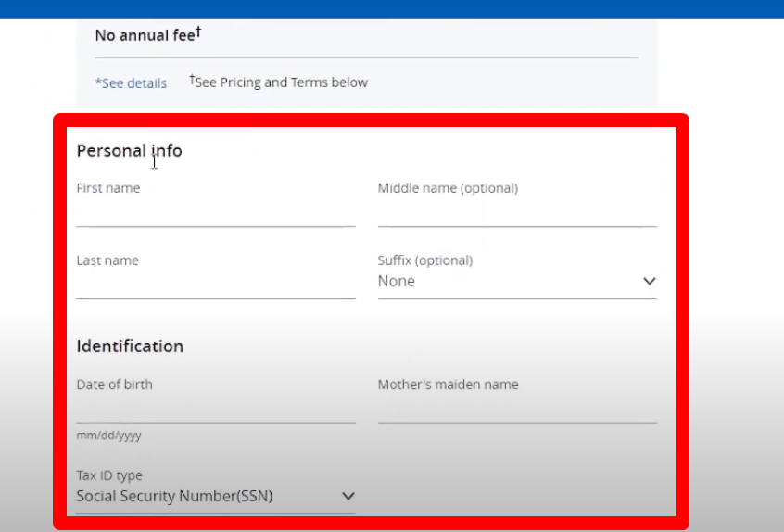This screenshot has width=784, height=532.
Task: Open the *See details link
Action: [131, 83]
